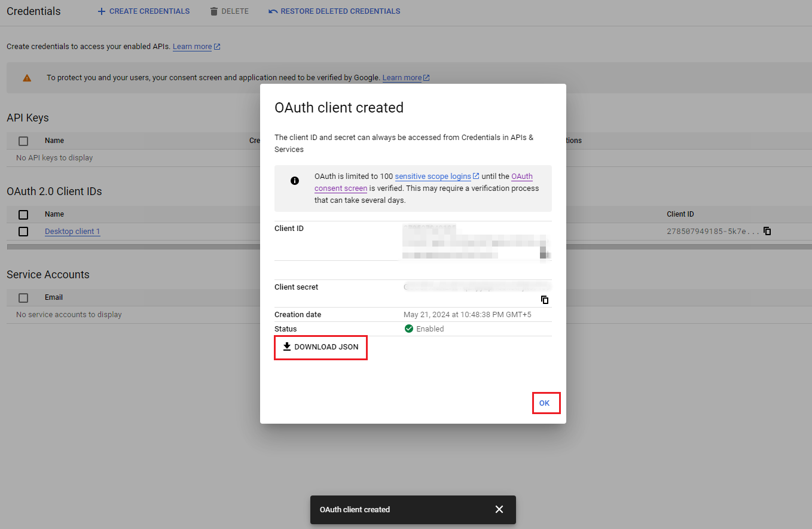
Task: Click the Client ID column header in the table
Action: pyautogui.click(x=680, y=214)
